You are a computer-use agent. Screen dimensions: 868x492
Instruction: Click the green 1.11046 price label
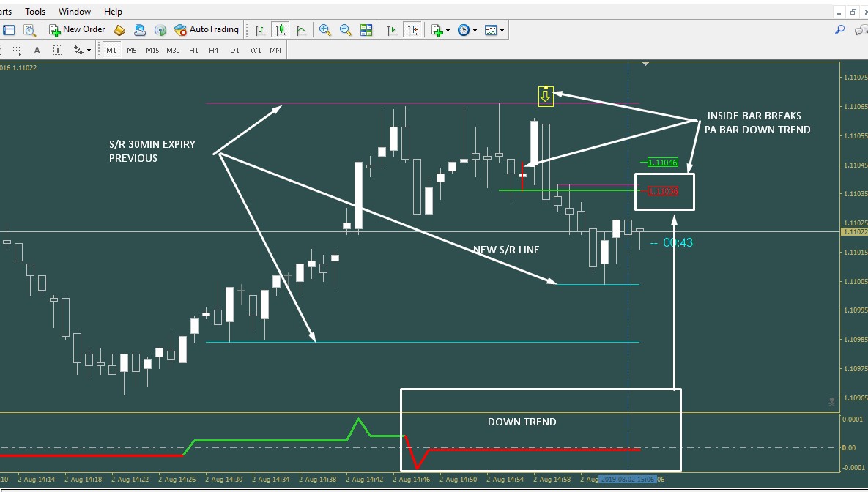[663, 162]
